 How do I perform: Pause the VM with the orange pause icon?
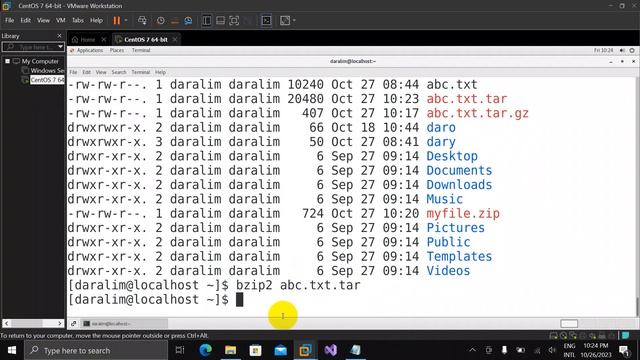117,20
